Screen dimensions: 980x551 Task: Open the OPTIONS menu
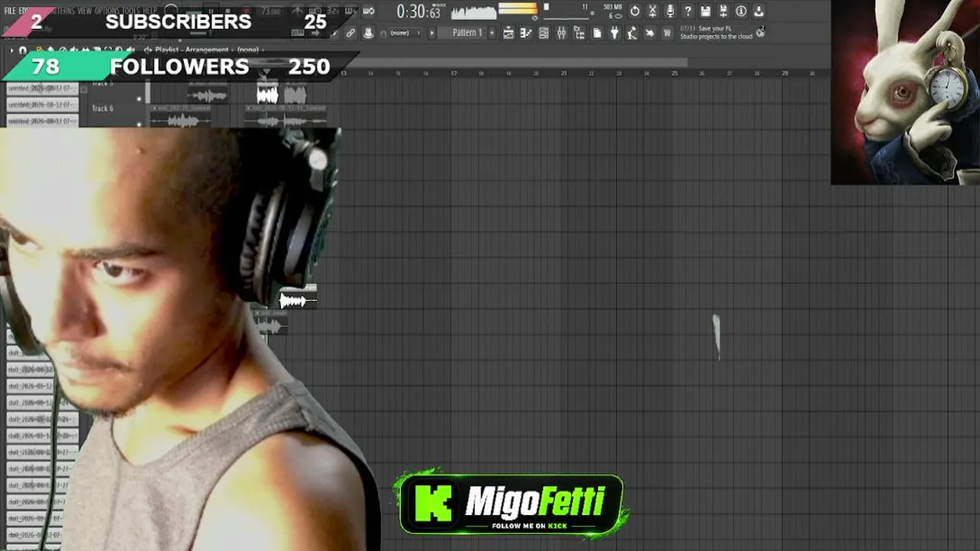click(x=108, y=11)
